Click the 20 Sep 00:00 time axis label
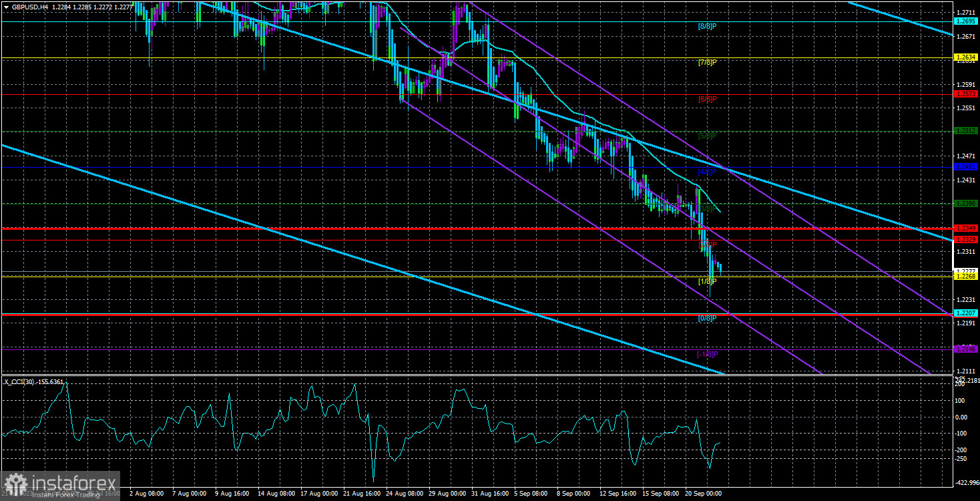The width and height of the screenshot is (980, 501). 704,494
